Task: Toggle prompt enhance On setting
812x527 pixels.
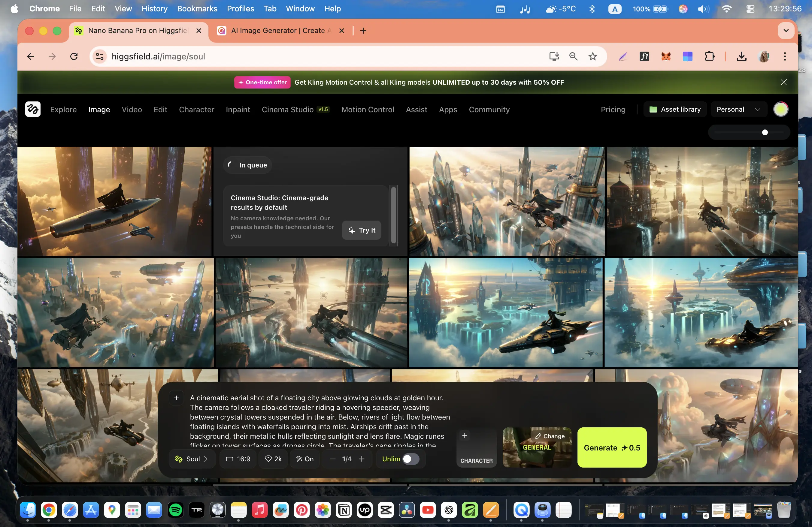Action: pos(305,459)
